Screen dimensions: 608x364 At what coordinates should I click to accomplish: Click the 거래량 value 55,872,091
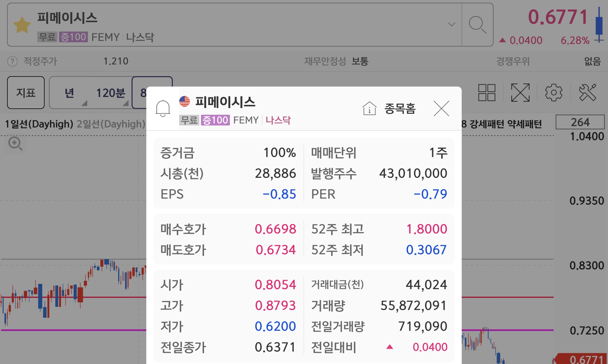coord(414,306)
